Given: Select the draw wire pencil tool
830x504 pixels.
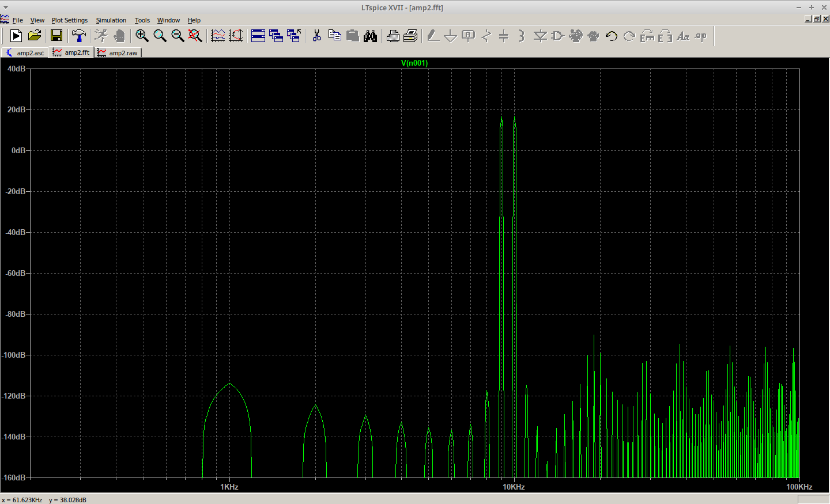Looking at the screenshot, I should 433,36.
